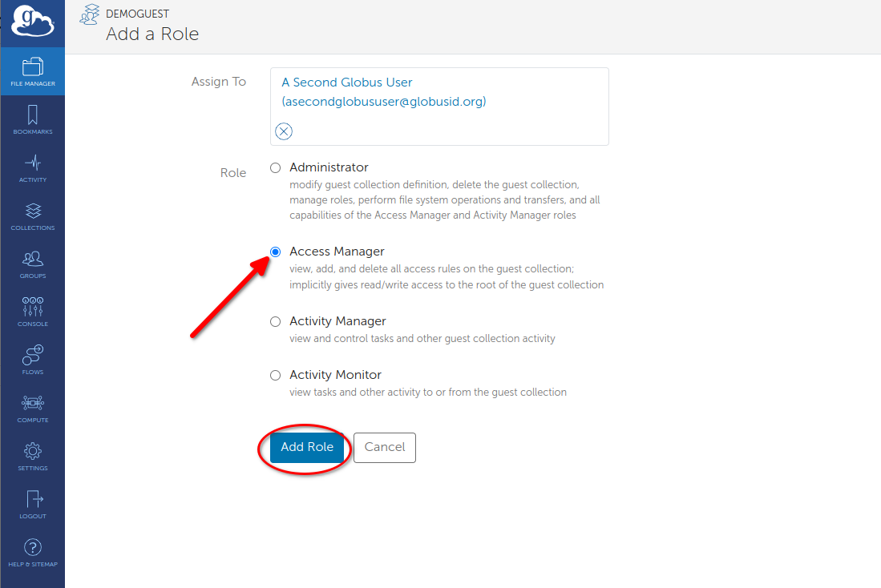Click the Globus cloud logo
The height and width of the screenshot is (588, 881).
[32, 22]
